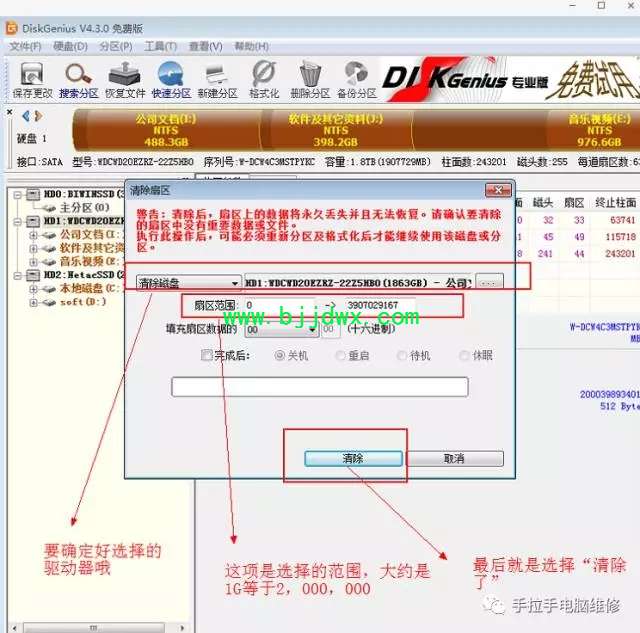Click the 免费试用 banner link

594,80
